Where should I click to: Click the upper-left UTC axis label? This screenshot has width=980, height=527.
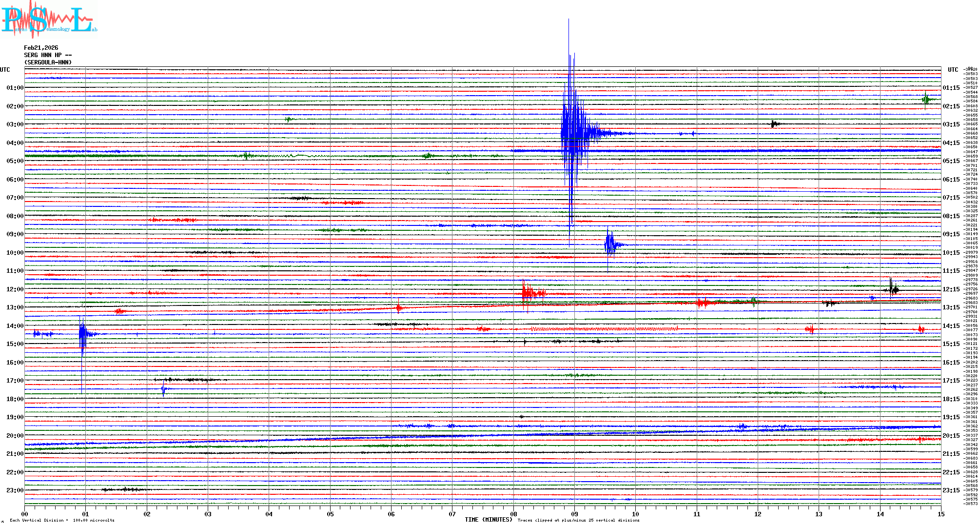pyautogui.click(x=5, y=70)
